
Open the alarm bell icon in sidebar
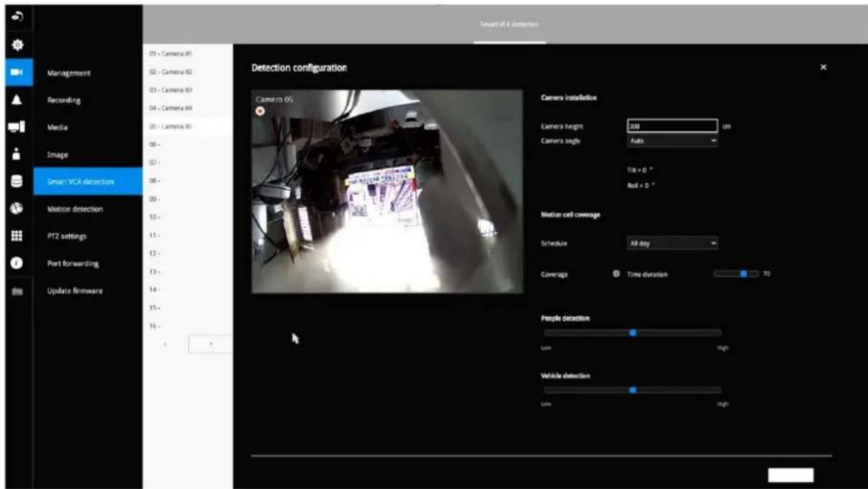click(x=16, y=100)
